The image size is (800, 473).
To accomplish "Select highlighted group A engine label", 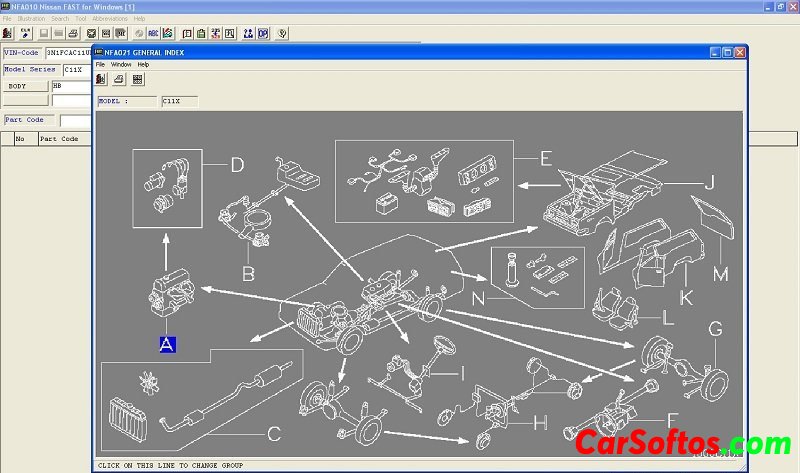I will point(168,345).
